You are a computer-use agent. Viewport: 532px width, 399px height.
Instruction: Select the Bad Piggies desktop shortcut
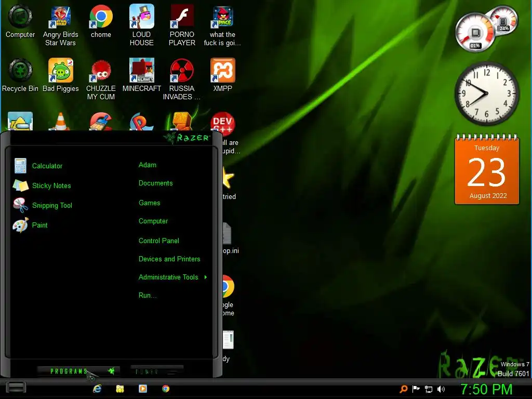tap(61, 75)
